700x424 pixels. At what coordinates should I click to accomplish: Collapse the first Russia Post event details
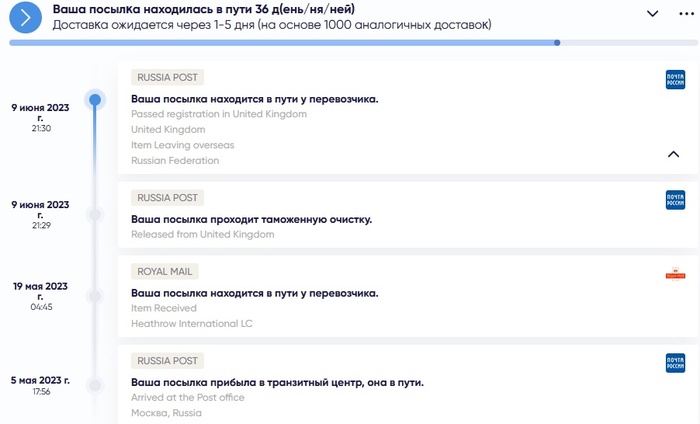point(673,154)
